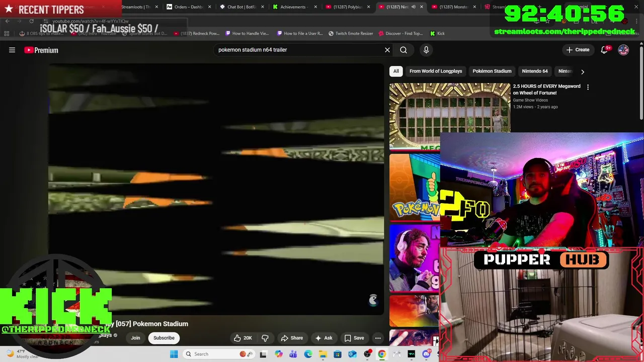The width and height of the screenshot is (644, 362).
Task: Clear the search box text with X
Action: click(387, 50)
